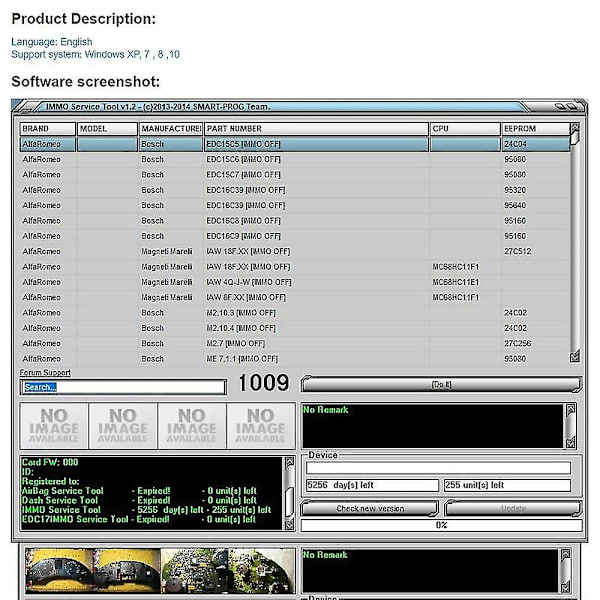The height and width of the screenshot is (600, 600).
Task: Select row EDC15C7 [IMMO OFF]
Action: (x=295, y=174)
